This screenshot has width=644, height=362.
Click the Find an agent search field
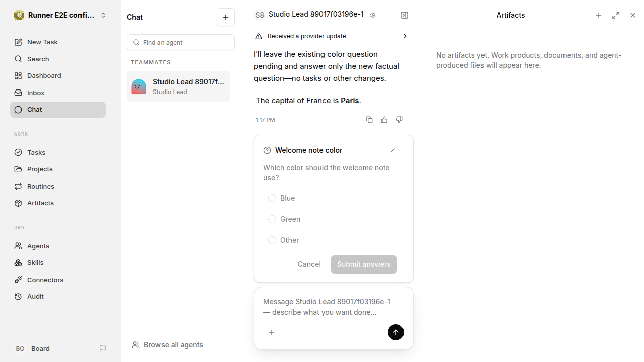coord(181,42)
